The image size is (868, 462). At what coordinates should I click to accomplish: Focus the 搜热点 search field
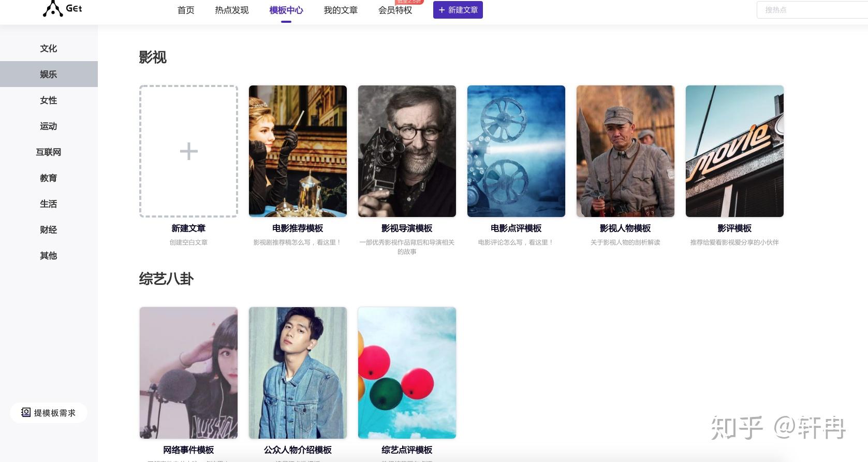(812, 10)
